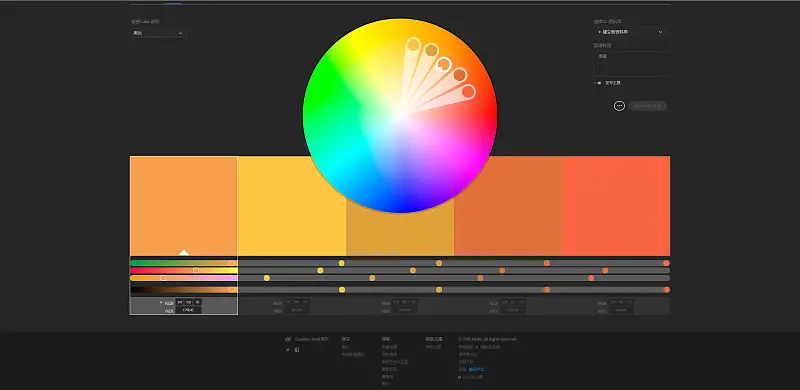Click the first footer column heading link
The image size is (800, 390).
(346, 339)
